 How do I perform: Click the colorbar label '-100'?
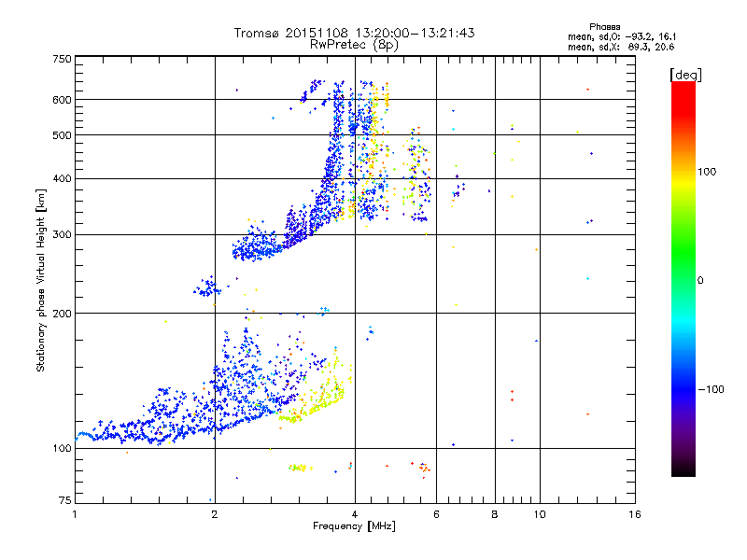pyautogui.click(x=711, y=389)
